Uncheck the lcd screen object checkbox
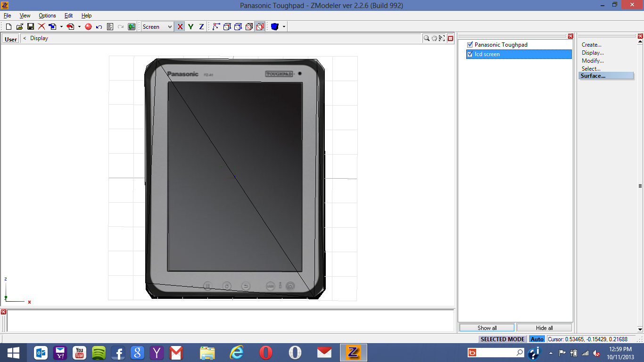The image size is (644, 362). [470, 54]
